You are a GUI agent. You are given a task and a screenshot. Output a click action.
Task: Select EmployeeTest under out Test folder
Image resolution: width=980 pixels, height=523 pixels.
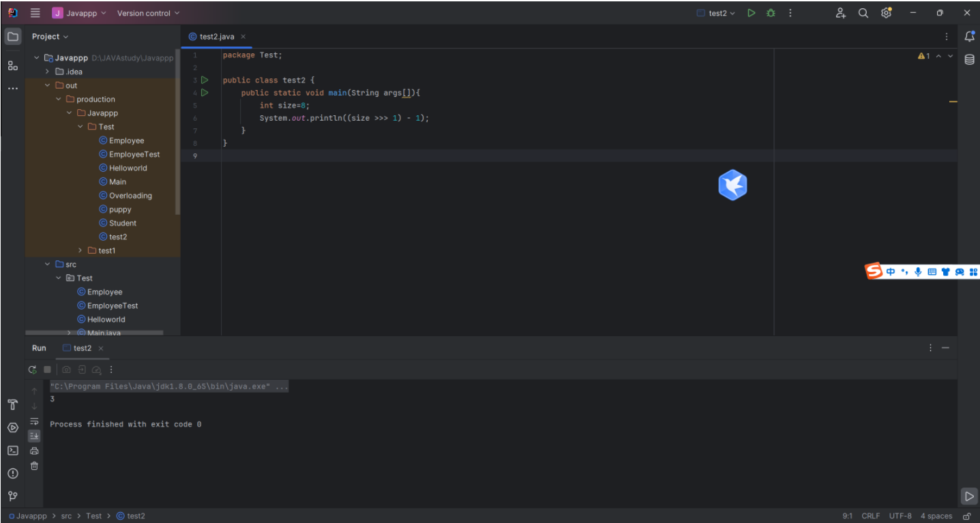tap(134, 154)
